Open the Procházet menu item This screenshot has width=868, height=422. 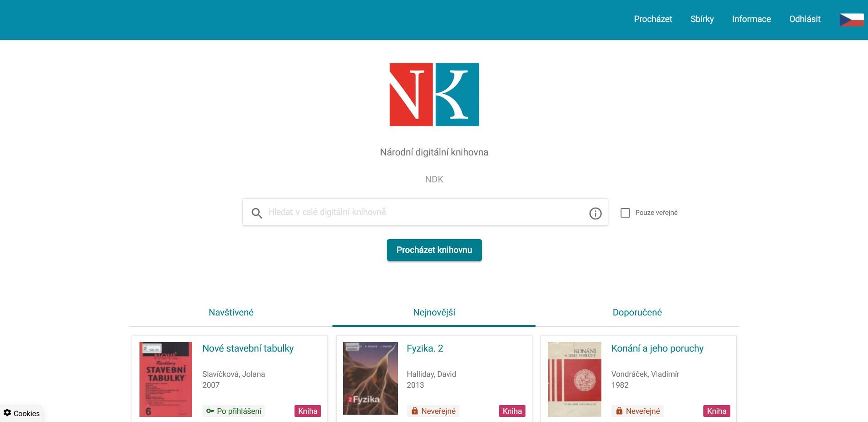pos(653,19)
